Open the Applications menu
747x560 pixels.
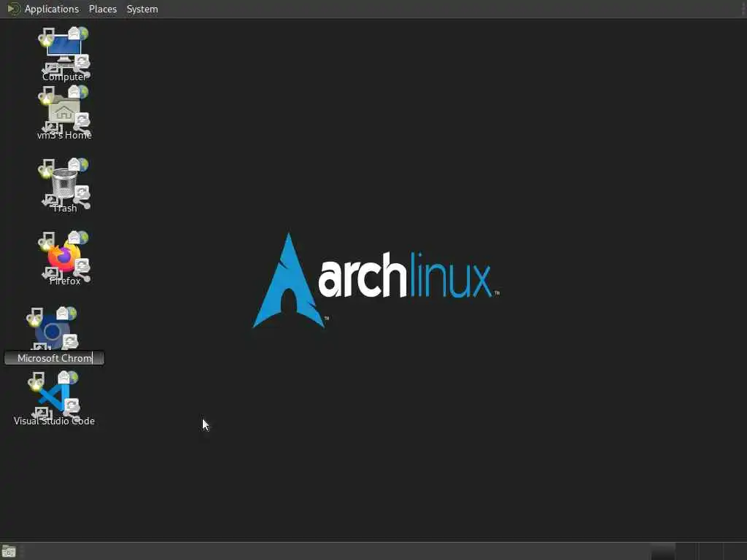pyautogui.click(x=52, y=9)
